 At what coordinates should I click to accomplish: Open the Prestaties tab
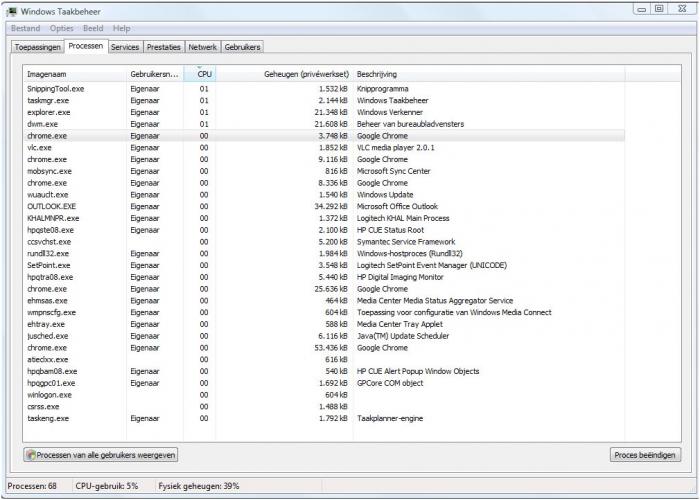(x=164, y=47)
